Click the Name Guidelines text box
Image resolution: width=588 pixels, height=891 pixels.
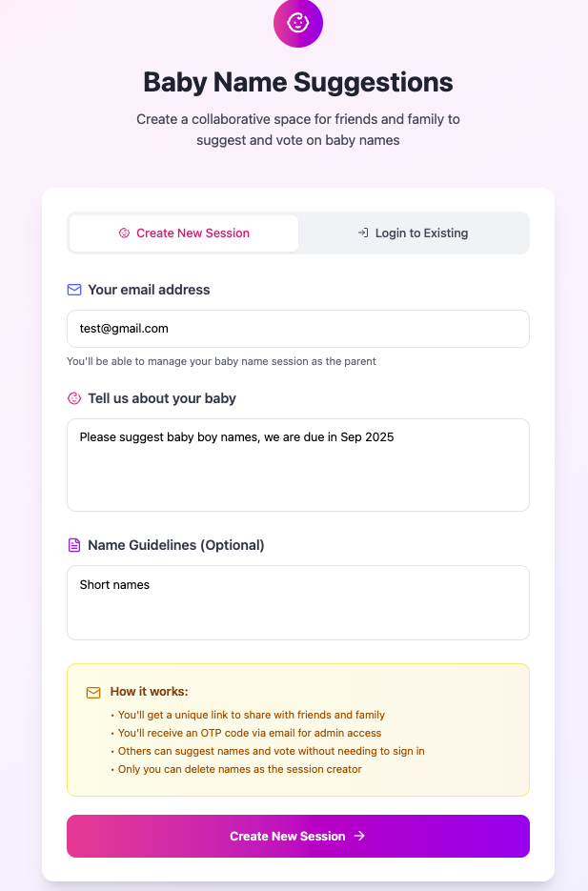click(x=298, y=602)
